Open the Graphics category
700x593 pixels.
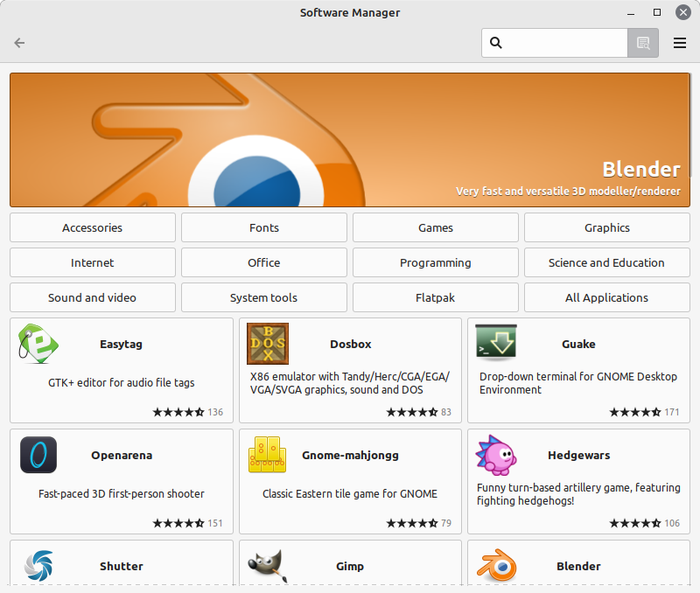[x=606, y=227]
